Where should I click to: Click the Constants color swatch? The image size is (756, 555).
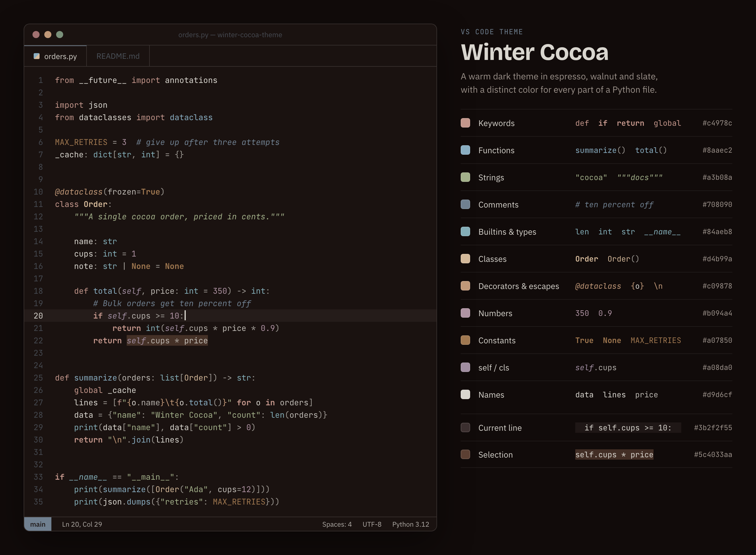coord(465,340)
